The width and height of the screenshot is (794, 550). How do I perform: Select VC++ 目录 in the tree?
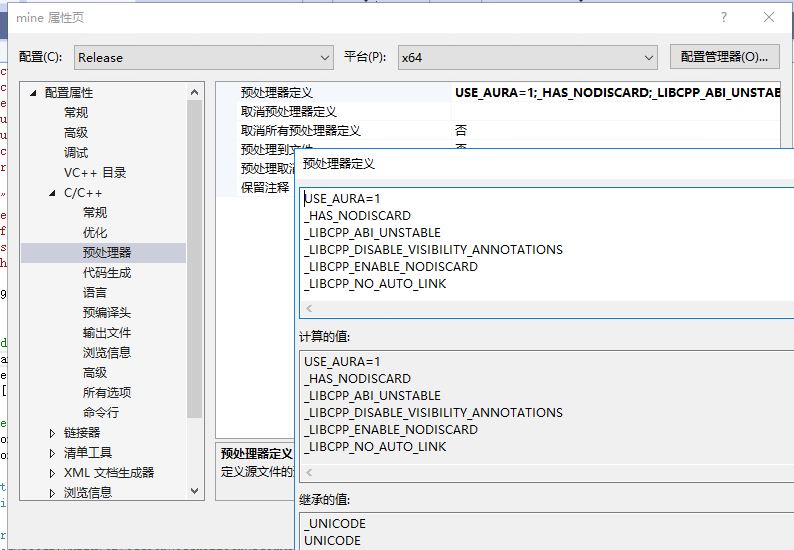coord(95,173)
